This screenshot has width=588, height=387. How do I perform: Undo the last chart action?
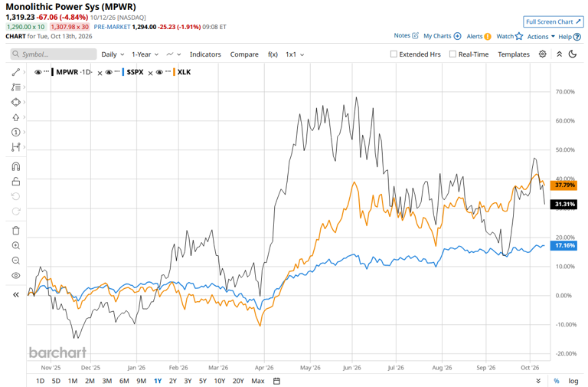(x=16, y=196)
